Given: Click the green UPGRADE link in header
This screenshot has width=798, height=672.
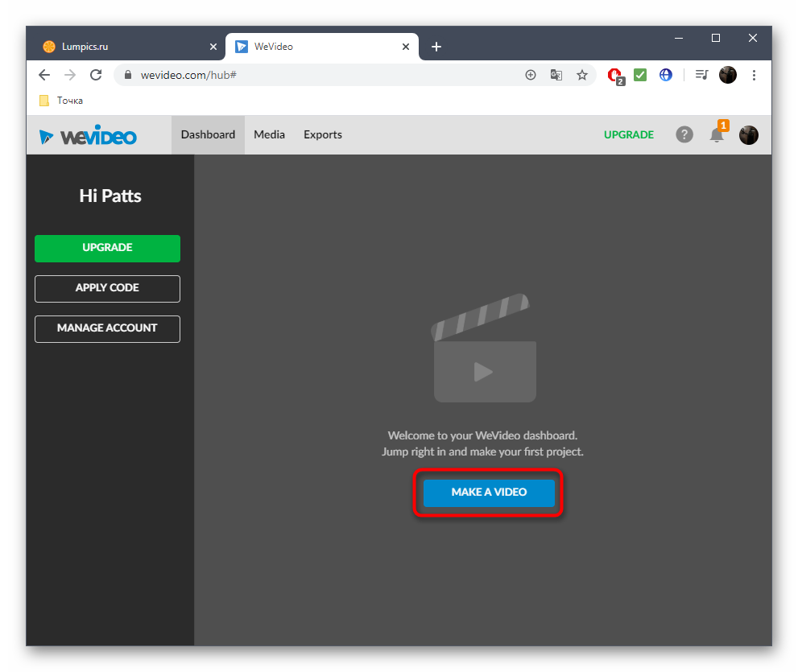Looking at the screenshot, I should [629, 135].
